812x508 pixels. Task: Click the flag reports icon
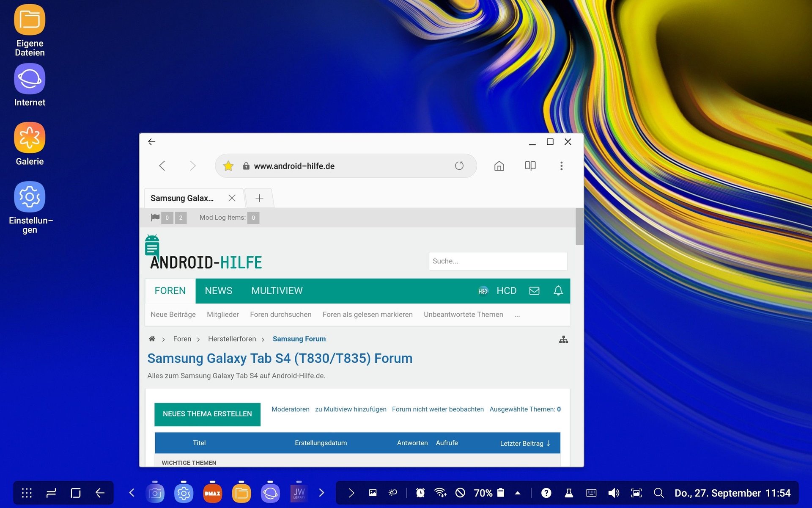(155, 218)
